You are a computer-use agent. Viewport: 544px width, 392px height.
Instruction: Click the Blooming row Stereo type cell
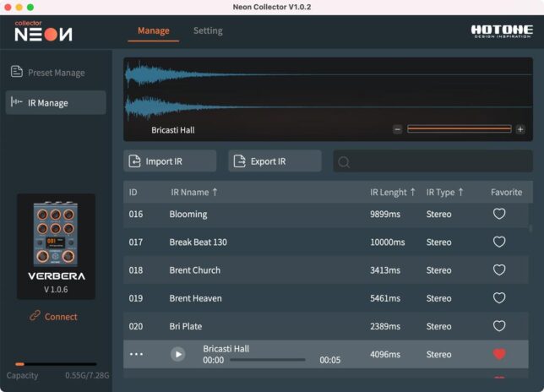point(438,215)
